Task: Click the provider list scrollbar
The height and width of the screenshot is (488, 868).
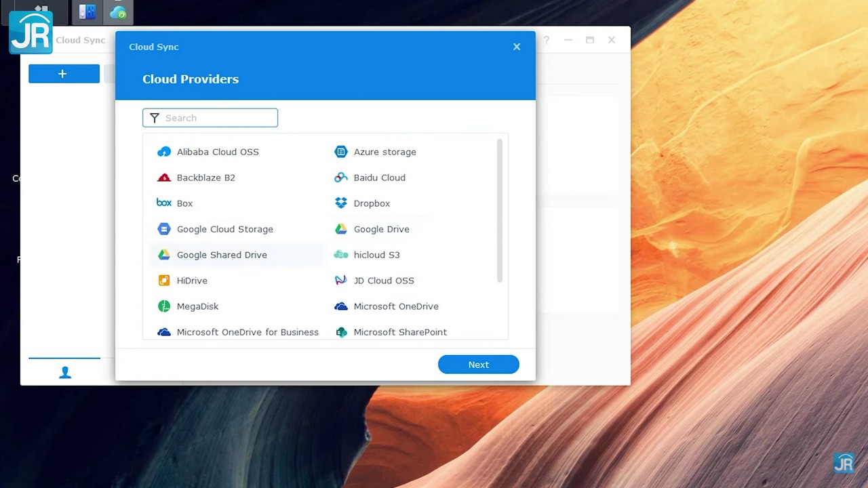Action: point(500,210)
